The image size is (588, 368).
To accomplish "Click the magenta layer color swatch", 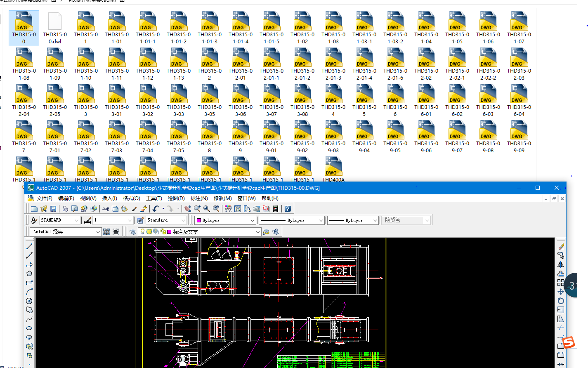I will [169, 232].
